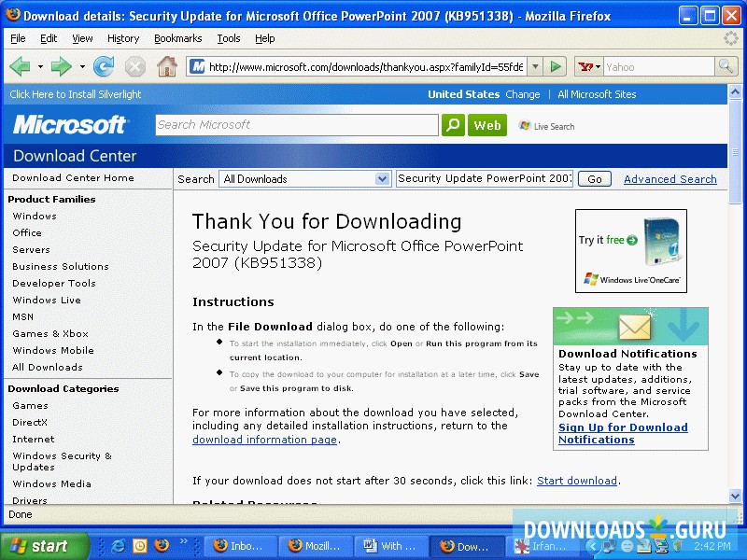Screen dimensions: 747x560
Task: Open the History menu
Action: tap(123, 38)
